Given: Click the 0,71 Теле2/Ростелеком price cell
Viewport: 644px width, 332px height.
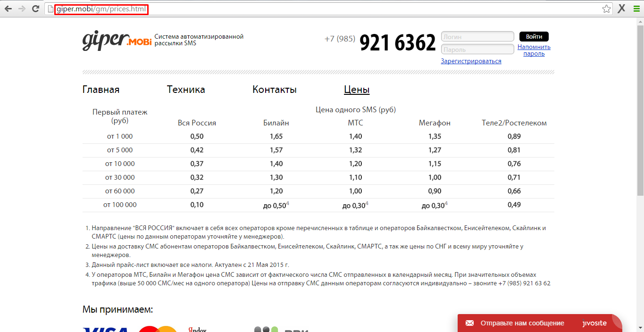Looking at the screenshot, I should (x=514, y=177).
